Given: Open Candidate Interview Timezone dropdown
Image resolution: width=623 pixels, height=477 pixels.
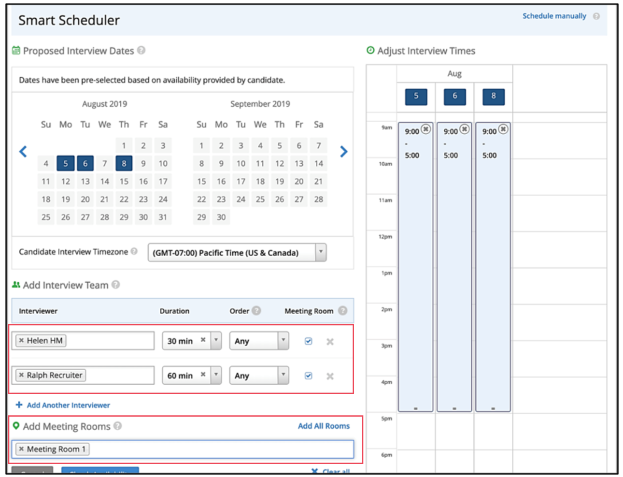Looking at the screenshot, I should point(237,253).
